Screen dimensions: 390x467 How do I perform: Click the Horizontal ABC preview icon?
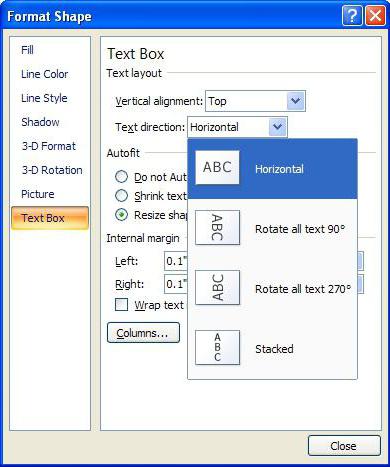217,167
